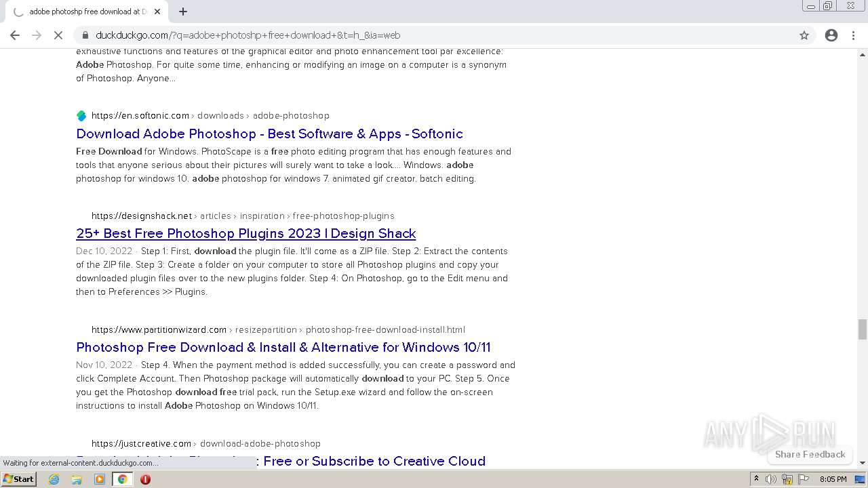Click the 8:05 PM clock
The height and width of the screenshot is (488, 868).
(x=833, y=479)
